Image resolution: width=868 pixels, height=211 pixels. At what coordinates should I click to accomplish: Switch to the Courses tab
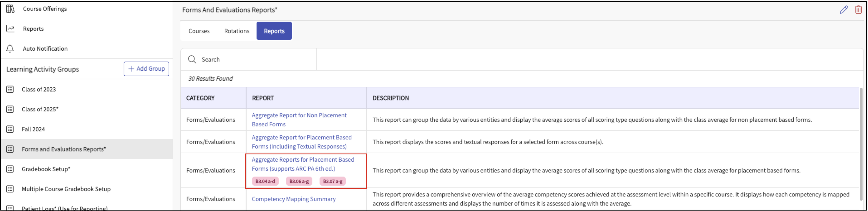click(x=199, y=31)
